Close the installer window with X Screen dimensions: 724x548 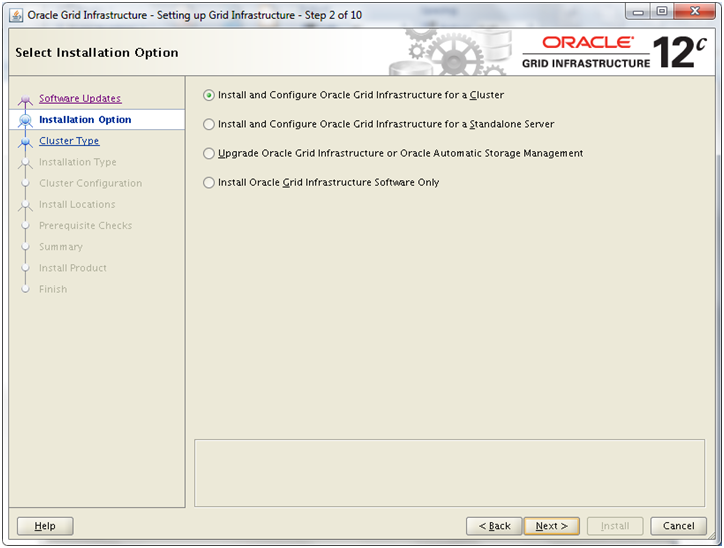click(695, 11)
